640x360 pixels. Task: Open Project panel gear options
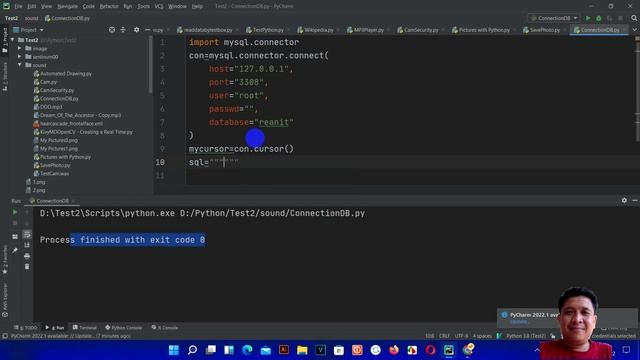tap(136, 30)
